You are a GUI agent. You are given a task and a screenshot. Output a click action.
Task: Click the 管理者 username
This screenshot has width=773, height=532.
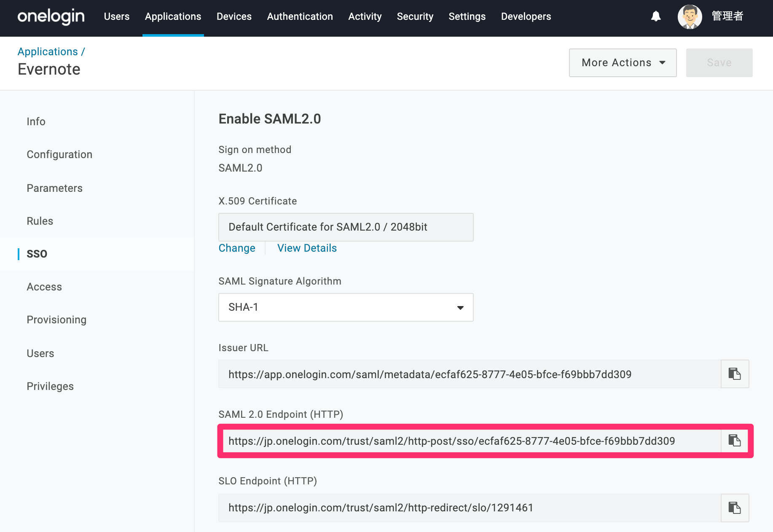click(x=727, y=16)
